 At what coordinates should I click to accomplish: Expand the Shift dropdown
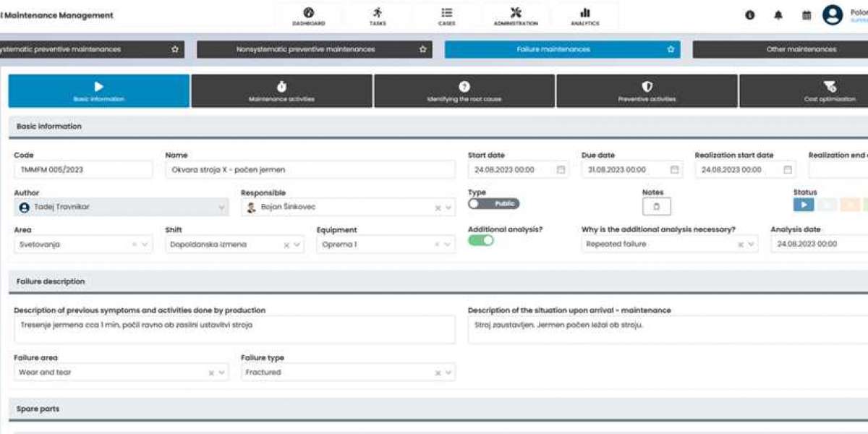[297, 245]
